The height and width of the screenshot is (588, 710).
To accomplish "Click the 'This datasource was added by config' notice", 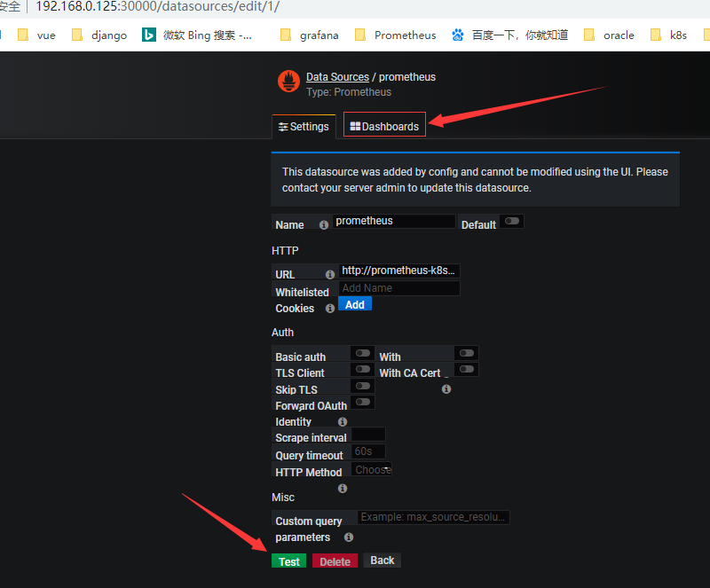I will coord(475,180).
